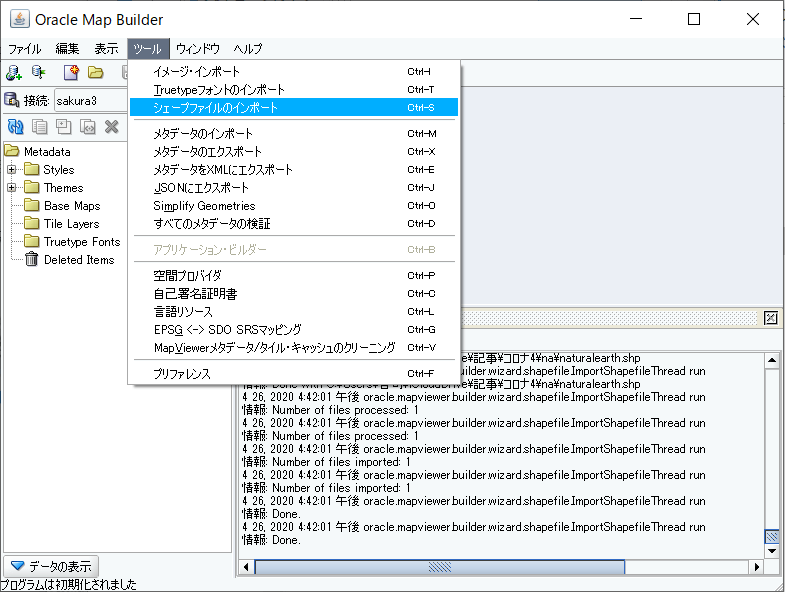The image size is (785, 592).
Task: Choose JSONにエクスポート
Action: [294, 188]
